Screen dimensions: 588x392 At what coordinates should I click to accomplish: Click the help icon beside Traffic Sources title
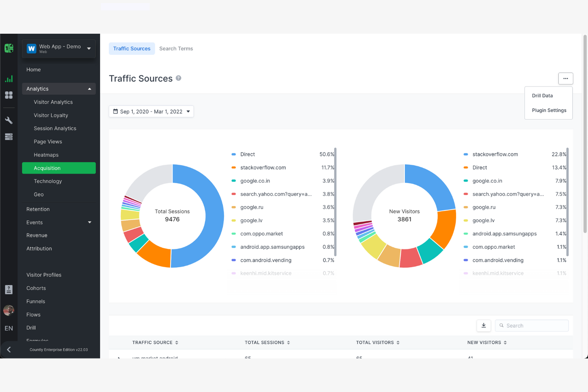178,78
